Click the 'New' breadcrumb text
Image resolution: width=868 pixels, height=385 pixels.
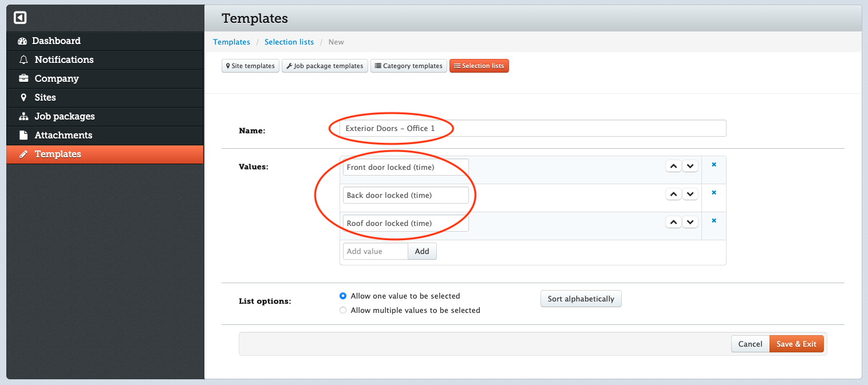click(336, 42)
